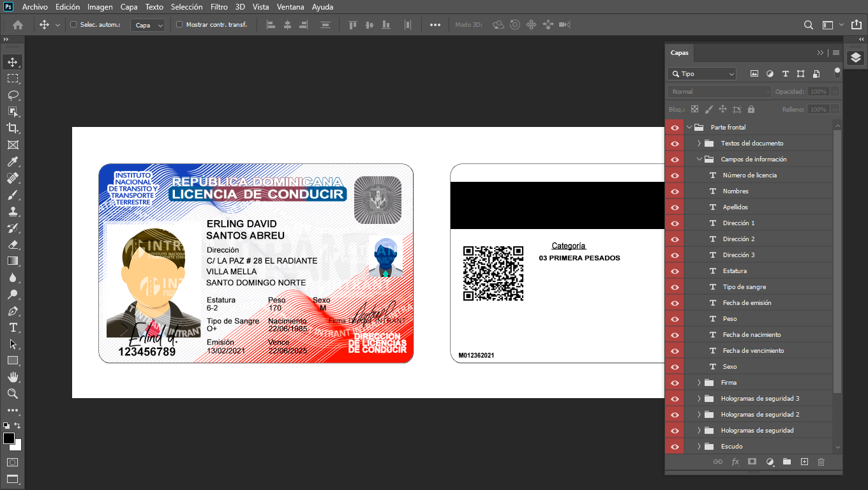The width and height of the screenshot is (868, 490).
Task: Select the Eraser tool
Action: 13,244
